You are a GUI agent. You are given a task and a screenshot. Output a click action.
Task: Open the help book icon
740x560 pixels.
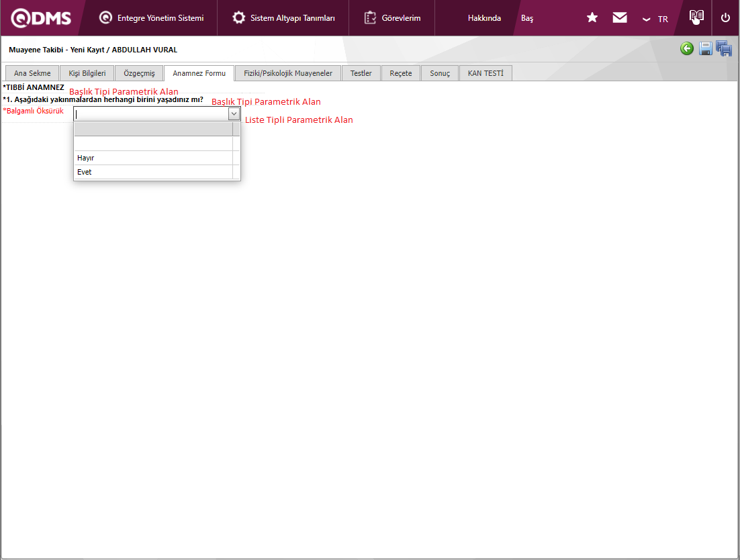click(x=696, y=17)
